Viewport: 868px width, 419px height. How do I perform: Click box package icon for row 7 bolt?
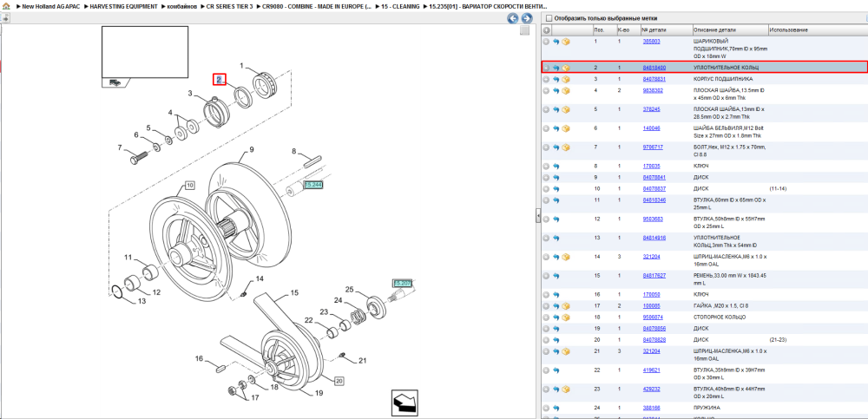pos(566,147)
